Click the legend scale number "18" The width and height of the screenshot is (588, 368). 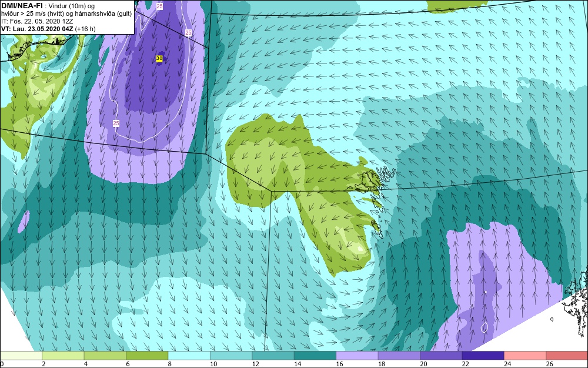tap(382, 364)
